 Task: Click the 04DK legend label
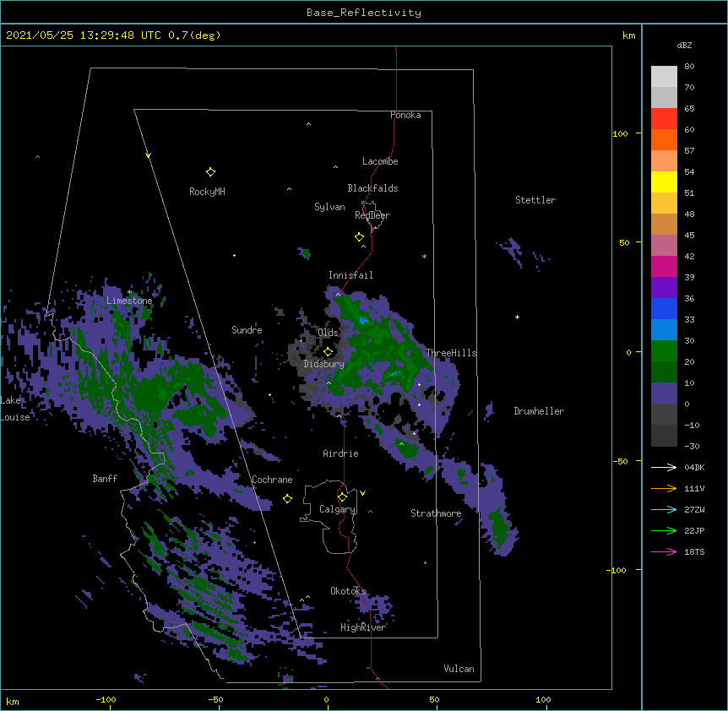coord(694,467)
